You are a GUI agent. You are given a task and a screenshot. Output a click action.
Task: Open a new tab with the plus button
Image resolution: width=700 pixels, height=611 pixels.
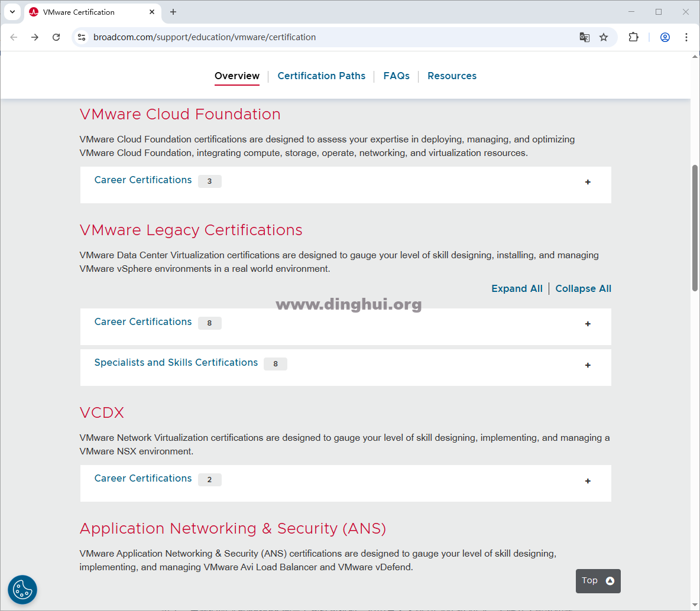(173, 12)
